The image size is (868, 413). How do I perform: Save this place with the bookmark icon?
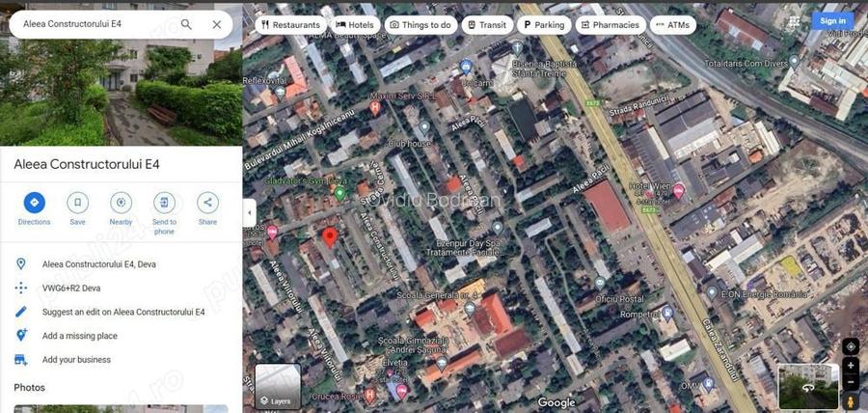[77, 203]
